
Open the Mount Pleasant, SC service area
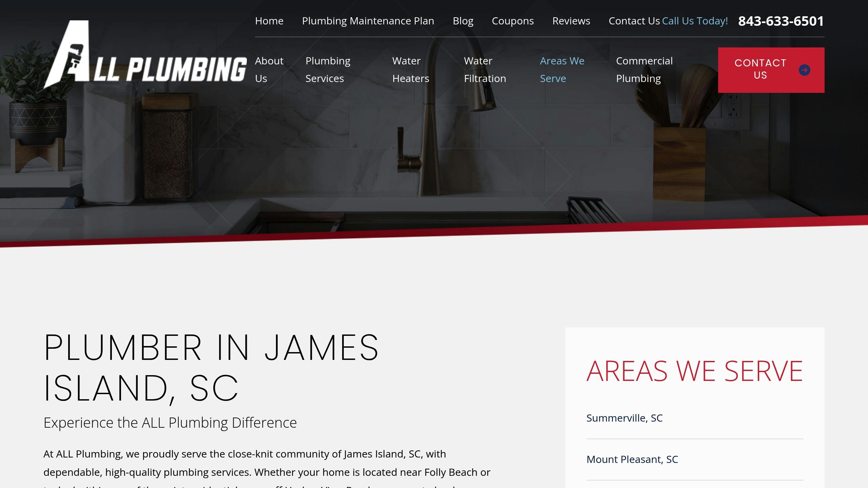tap(632, 459)
